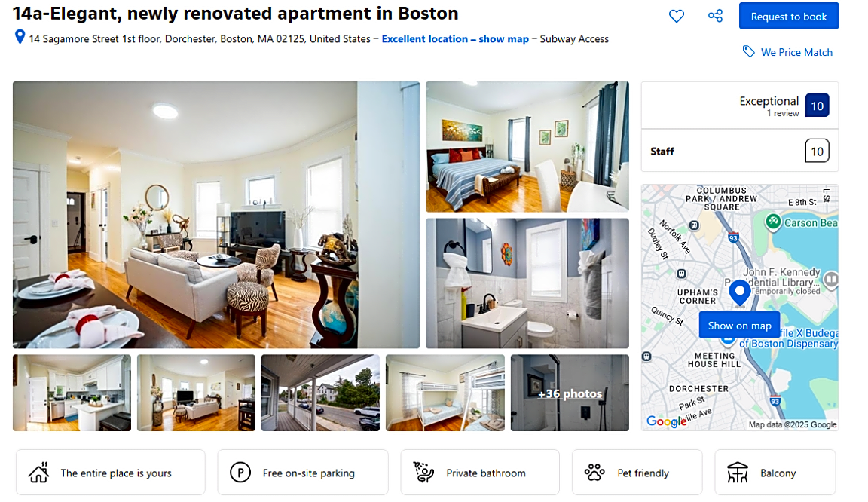Follow the Excellent location show map link
Screen dimensions: 868x502
455,38
